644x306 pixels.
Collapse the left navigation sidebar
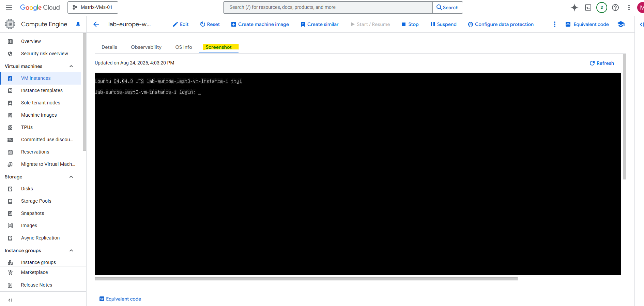pyautogui.click(x=10, y=300)
